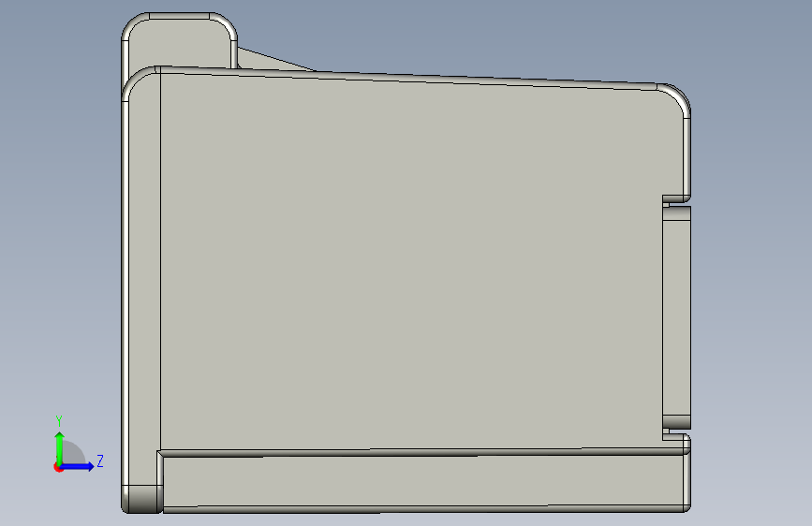Viewport: 812px width, 526px height.
Task: Select the recessed vertical panel on the right edge
Action: pyautogui.click(x=676, y=317)
